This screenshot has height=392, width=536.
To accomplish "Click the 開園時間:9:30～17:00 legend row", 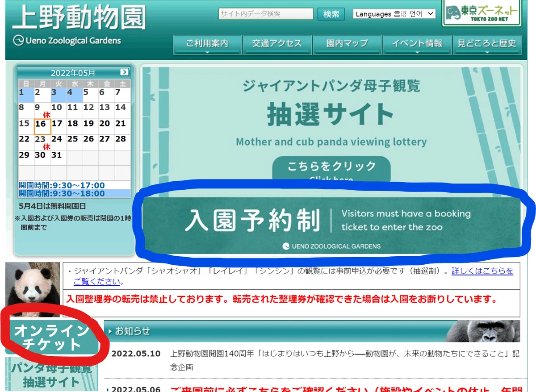I will 75,185.
